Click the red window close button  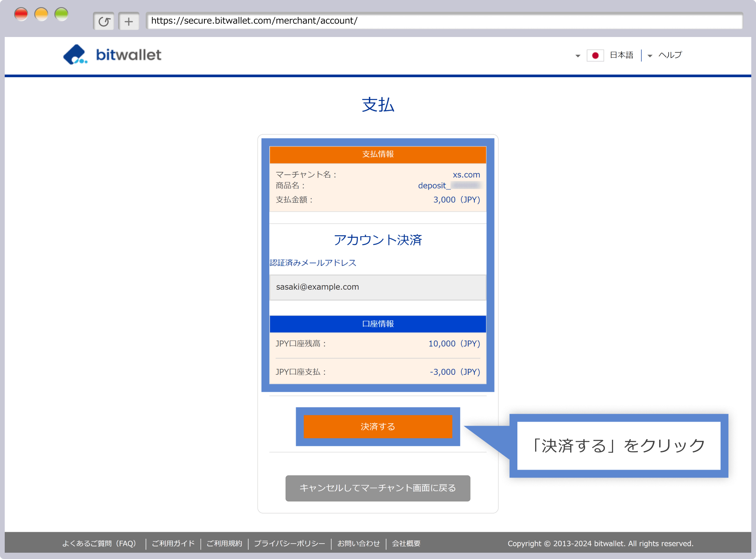[21, 14]
